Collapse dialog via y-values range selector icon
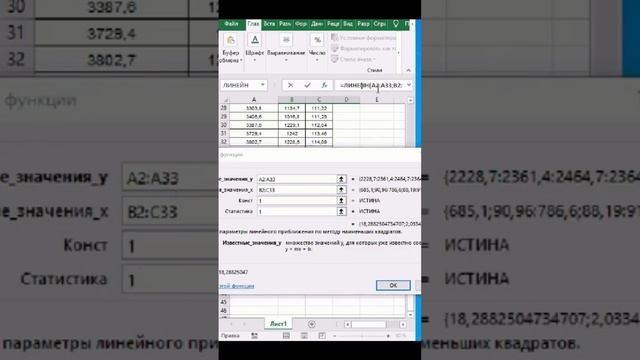640x360 pixels. (341, 179)
